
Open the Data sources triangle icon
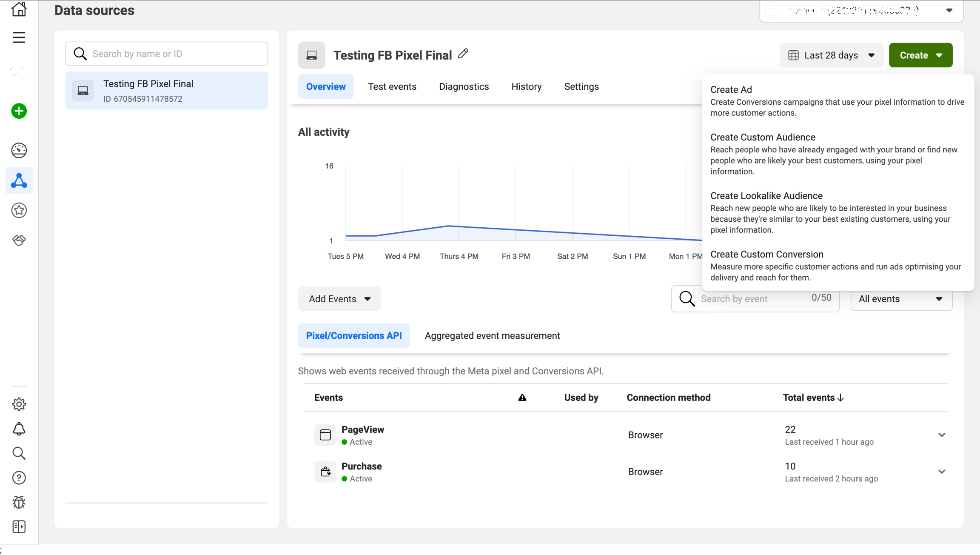19,180
